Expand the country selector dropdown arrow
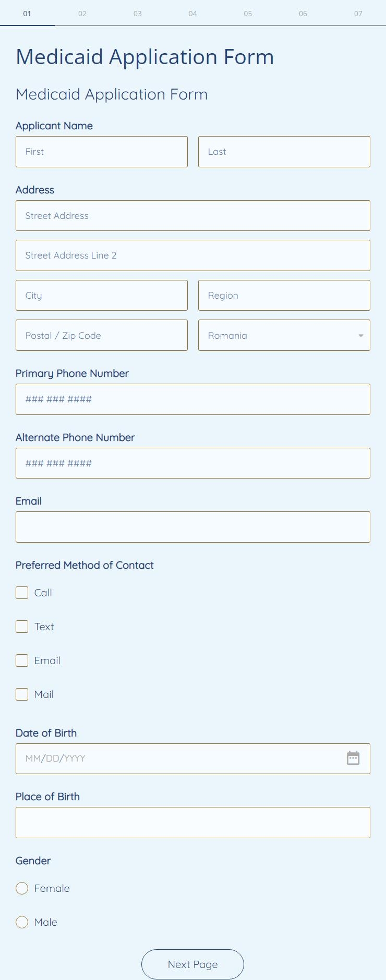386x980 pixels. 360,335
